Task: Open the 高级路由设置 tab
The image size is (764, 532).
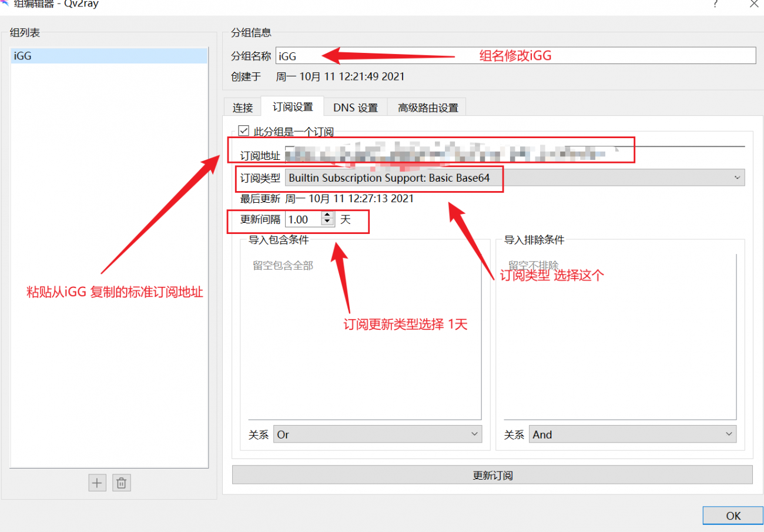Action: tap(427, 107)
